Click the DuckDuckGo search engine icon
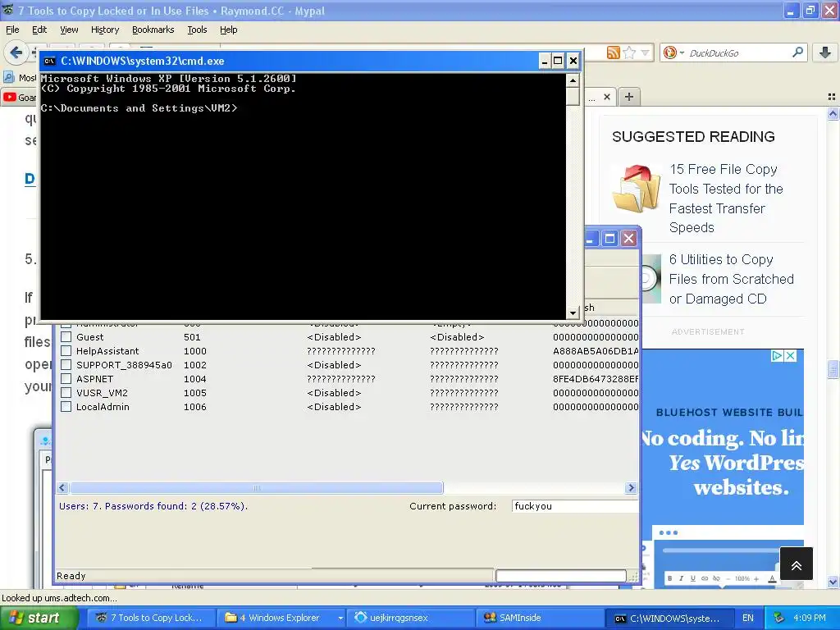 669,52
